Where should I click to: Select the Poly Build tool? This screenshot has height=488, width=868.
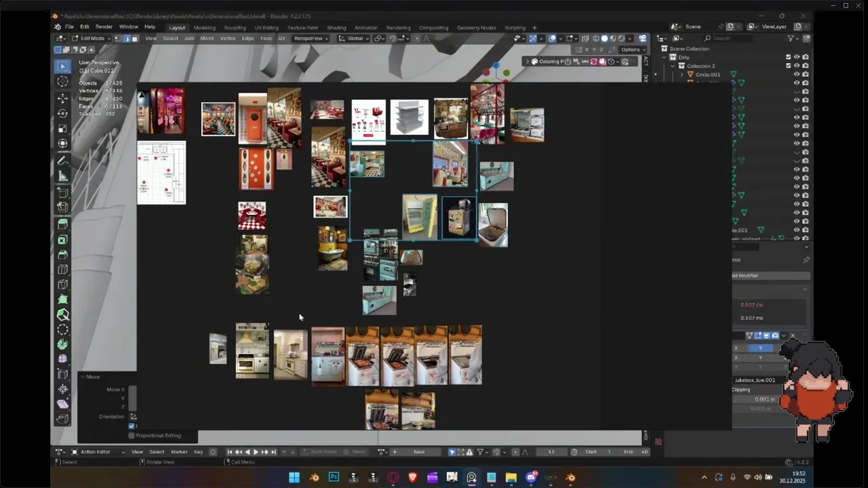(62, 300)
